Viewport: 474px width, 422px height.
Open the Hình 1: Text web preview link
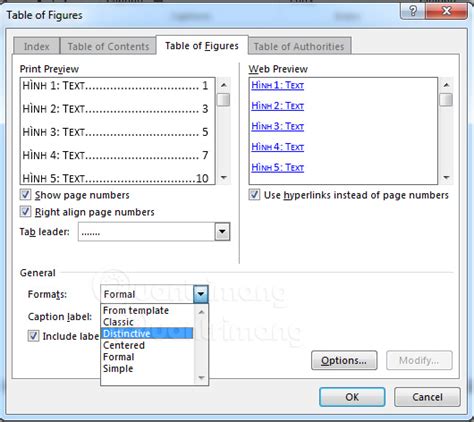pyautogui.click(x=277, y=85)
